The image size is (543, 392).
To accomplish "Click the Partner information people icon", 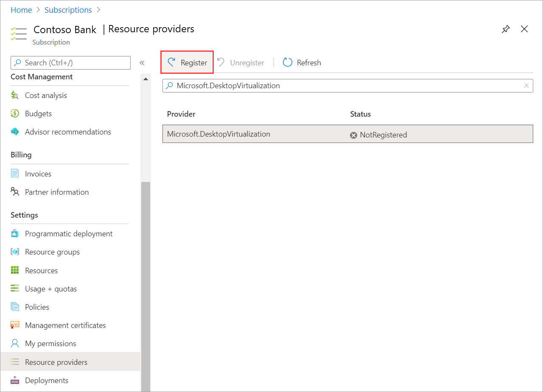I will (15, 192).
